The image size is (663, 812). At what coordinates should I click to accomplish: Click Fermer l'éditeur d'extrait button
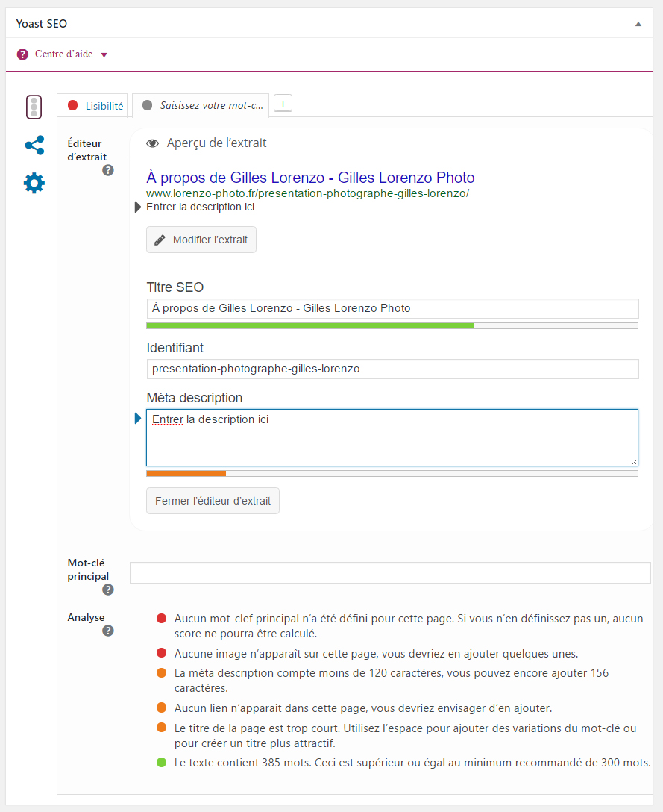point(213,502)
